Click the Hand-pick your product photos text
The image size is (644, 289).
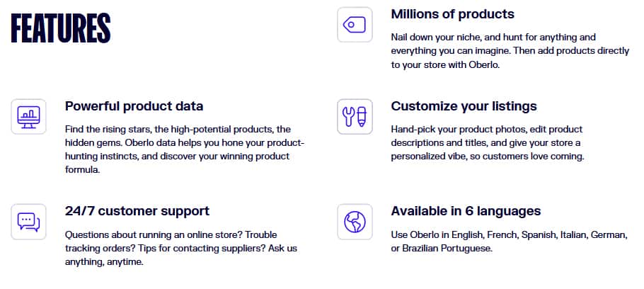[487, 143]
